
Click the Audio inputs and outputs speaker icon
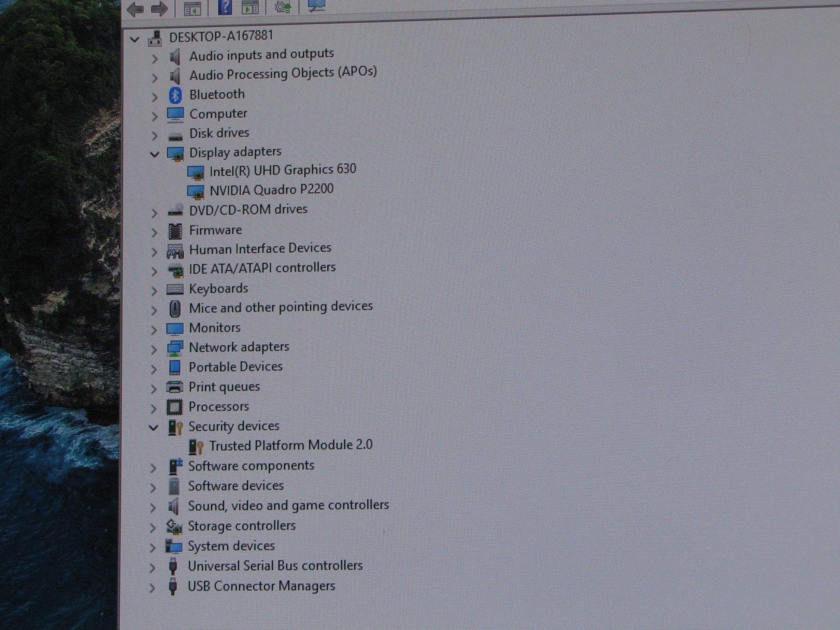click(x=175, y=57)
